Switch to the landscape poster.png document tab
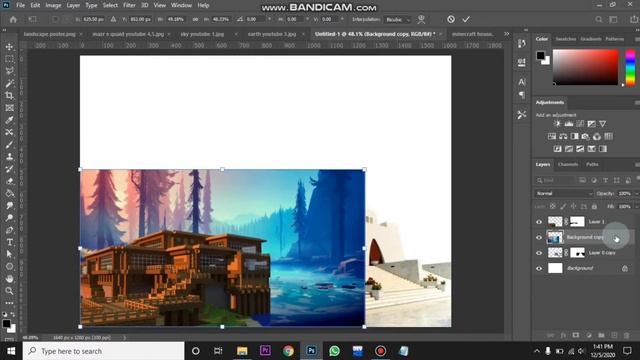 click(x=50, y=34)
